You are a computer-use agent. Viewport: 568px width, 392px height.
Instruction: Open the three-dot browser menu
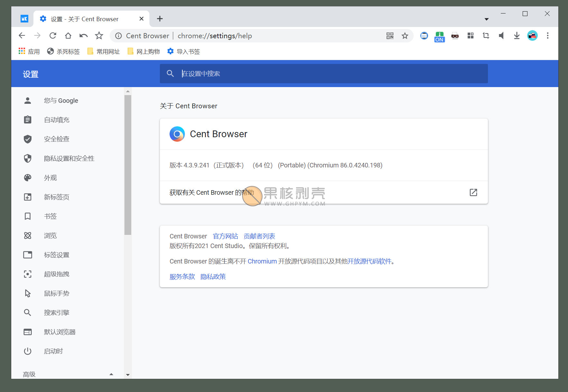[x=547, y=36]
